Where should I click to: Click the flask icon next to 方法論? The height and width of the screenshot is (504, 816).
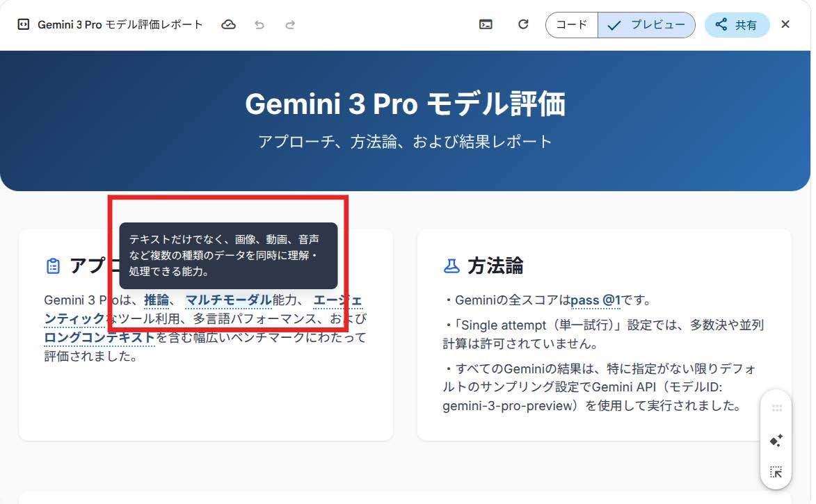click(x=451, y=266)
